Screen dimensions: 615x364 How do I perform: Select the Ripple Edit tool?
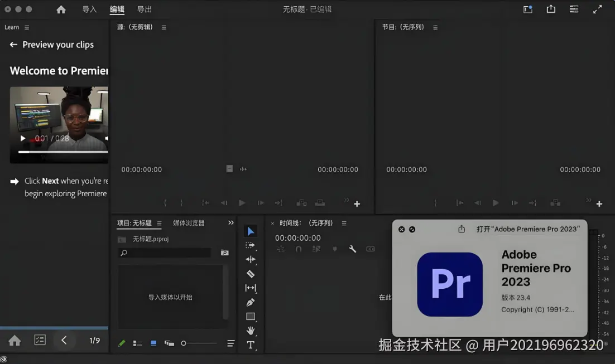pos(250,259)
